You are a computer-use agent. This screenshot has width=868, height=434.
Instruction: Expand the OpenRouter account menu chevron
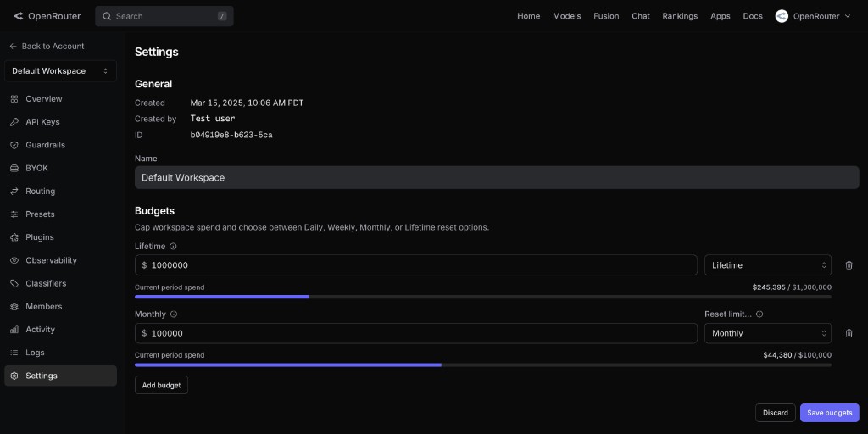click(x=847, y=17)
